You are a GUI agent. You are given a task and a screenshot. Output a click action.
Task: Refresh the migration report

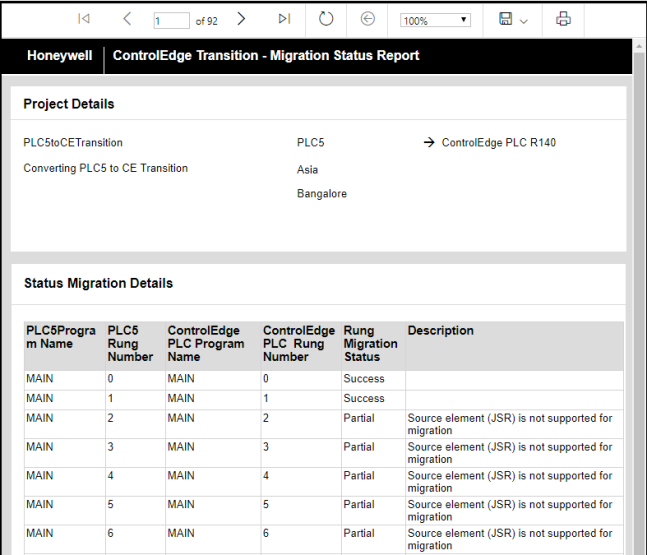(326, 19)
